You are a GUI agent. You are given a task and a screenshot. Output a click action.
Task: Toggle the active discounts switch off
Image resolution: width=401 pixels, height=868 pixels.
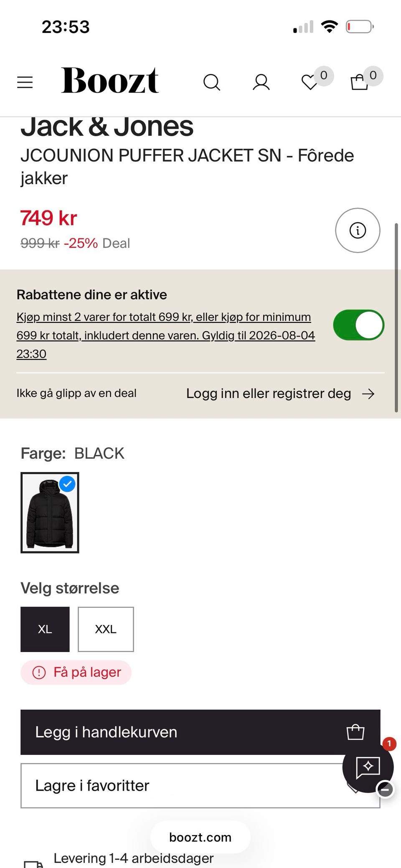pyautogui.click(x=358, y=325)
